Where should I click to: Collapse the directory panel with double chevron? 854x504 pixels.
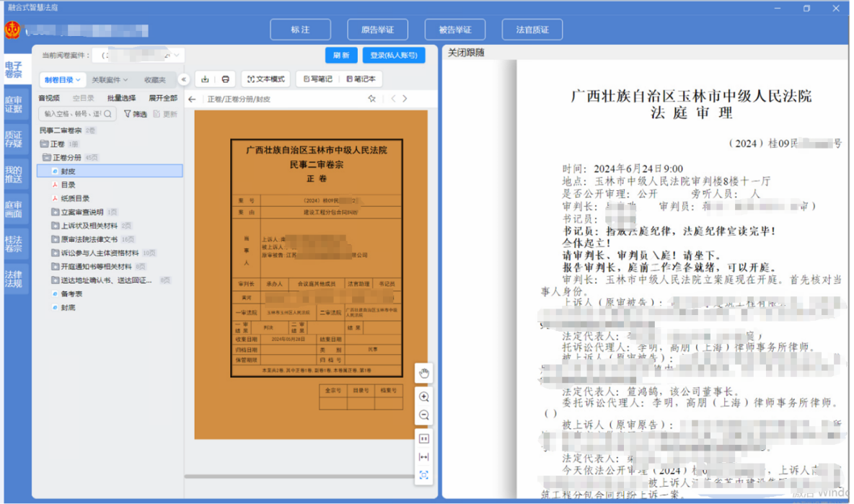pos(184,79)
